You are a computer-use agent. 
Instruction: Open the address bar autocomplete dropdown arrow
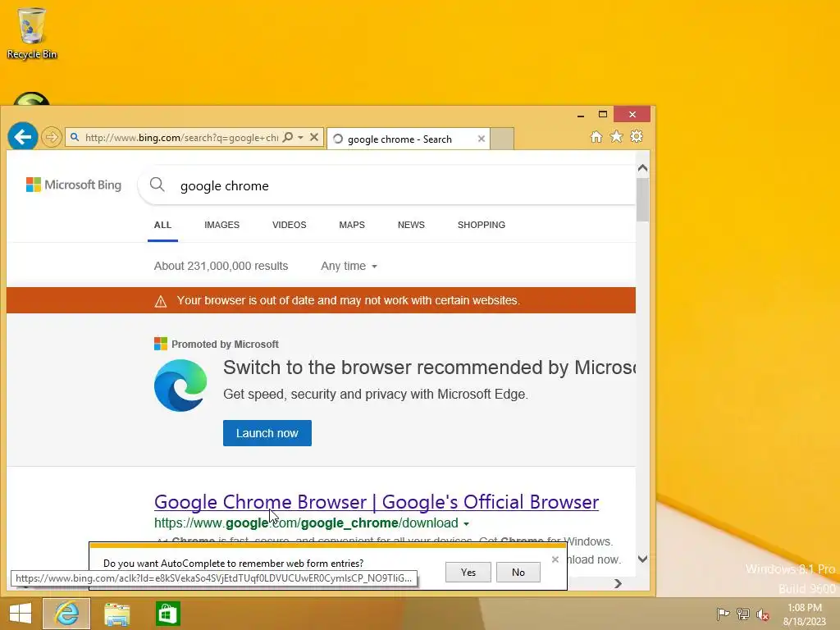pyautogui.click(x=300, y=138)
